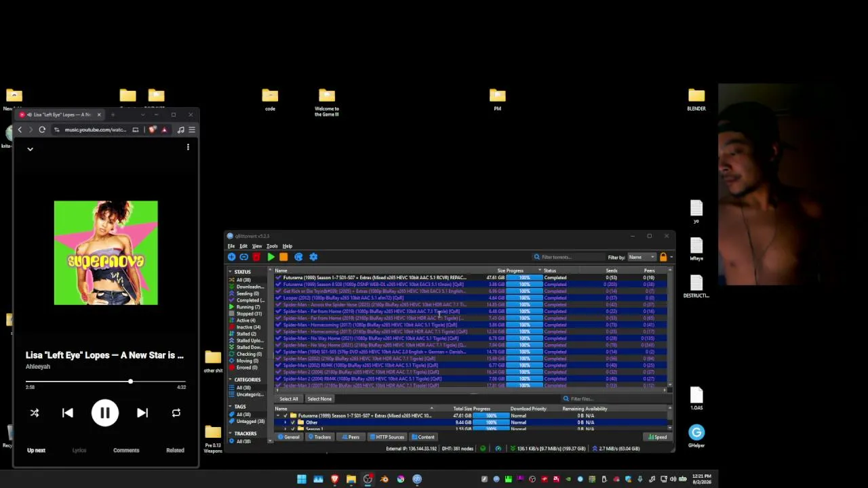Click the Windows Start button on the taskbar

[x=302, y=479]
